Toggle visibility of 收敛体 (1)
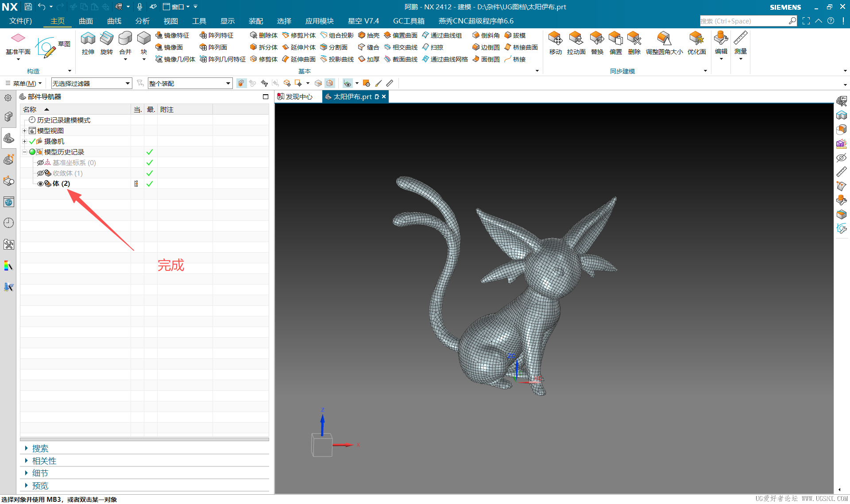This screenshot has width=850, height=504. pyautogui.click(x=40, y=173)
